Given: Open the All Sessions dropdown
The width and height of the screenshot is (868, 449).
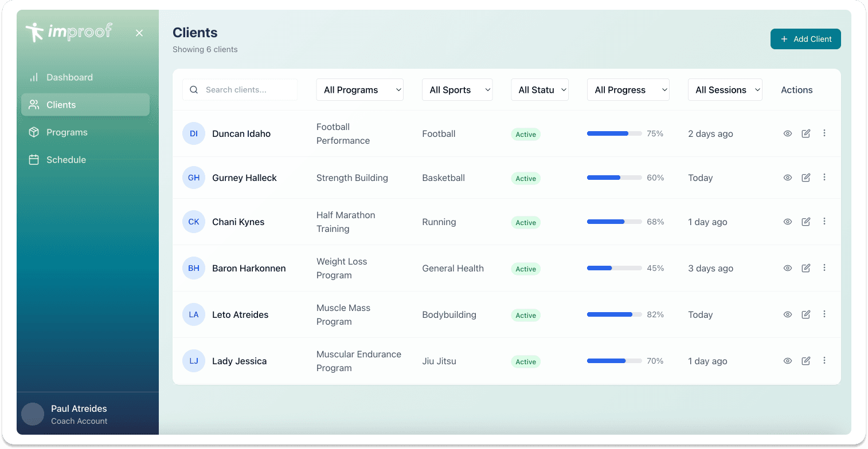Looking at the screenshot, I should (725, 89).
